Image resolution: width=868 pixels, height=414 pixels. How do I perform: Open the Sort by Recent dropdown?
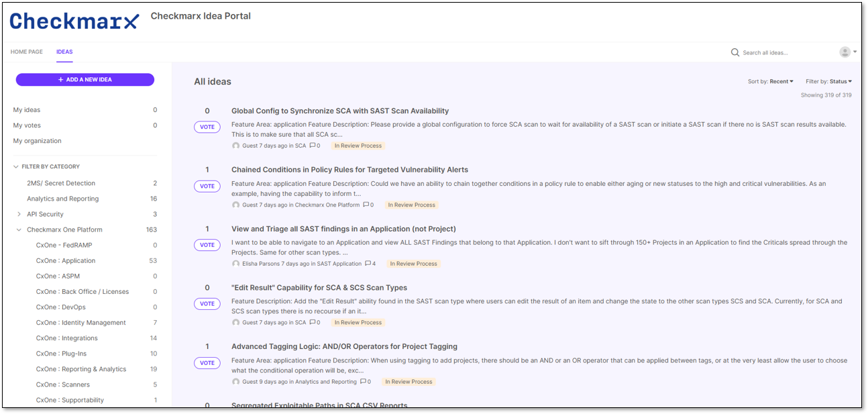(771, 81)
